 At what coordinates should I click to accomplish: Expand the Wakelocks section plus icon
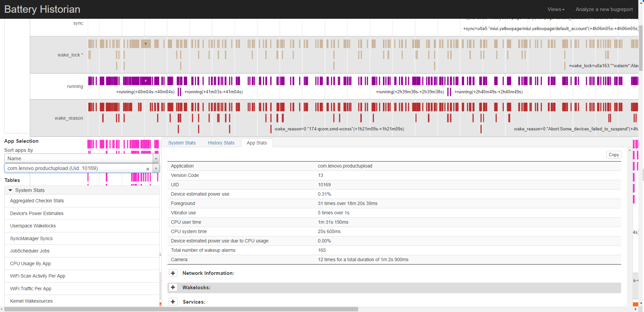[x=173, y=288]
